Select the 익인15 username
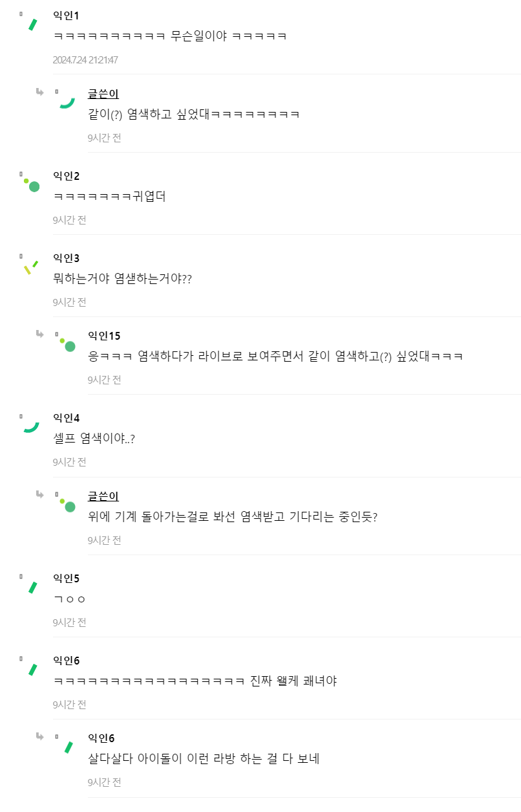This screenshot has height=812, width=521. click(104, 336)
